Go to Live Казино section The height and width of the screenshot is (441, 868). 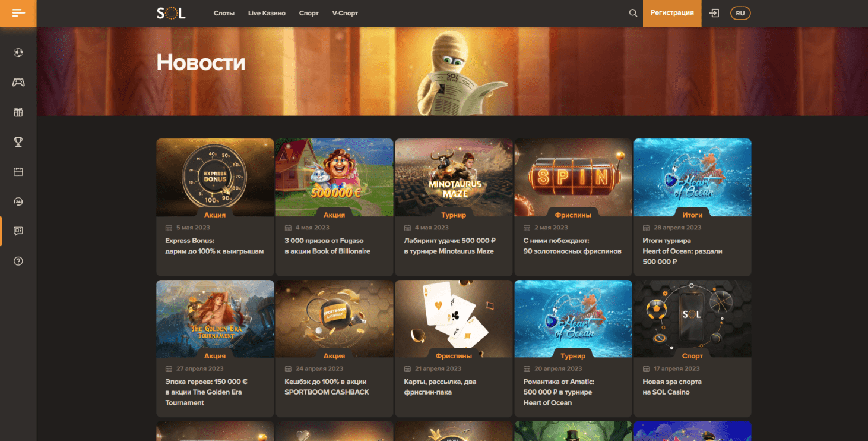[x=267, y=13]
